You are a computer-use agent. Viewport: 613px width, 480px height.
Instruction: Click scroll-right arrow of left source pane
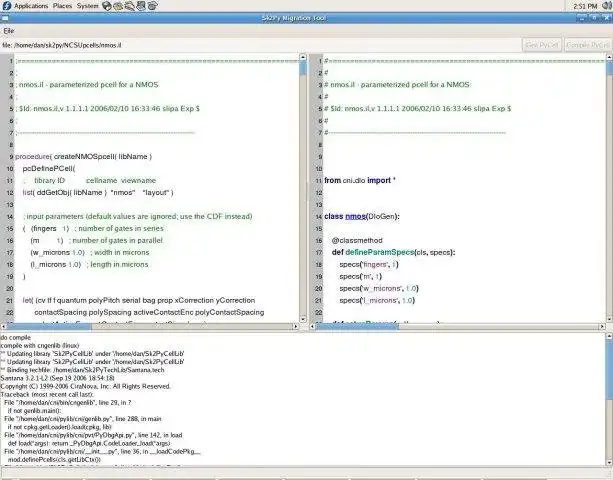pos(296,326)
